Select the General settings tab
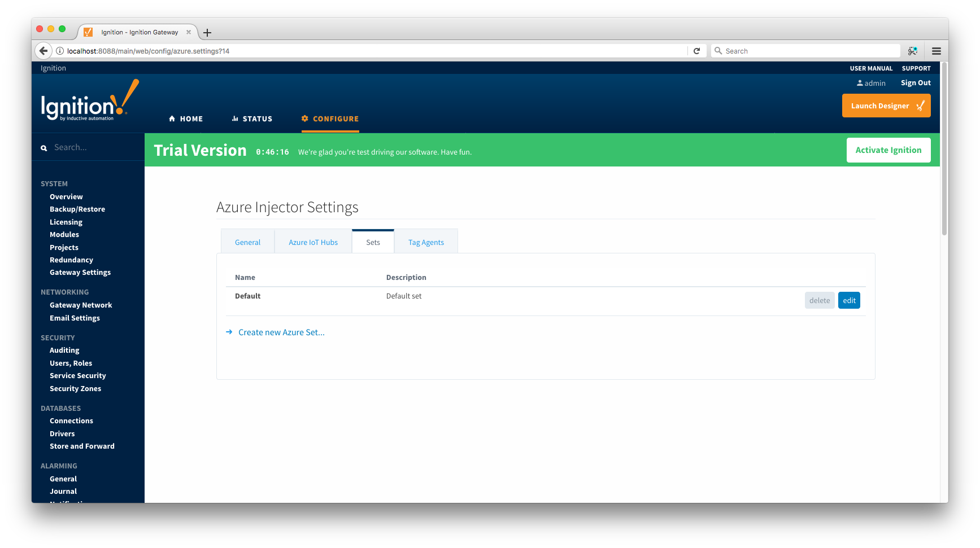The height and width of the screenshot is (548, 980). pos(247,242)
